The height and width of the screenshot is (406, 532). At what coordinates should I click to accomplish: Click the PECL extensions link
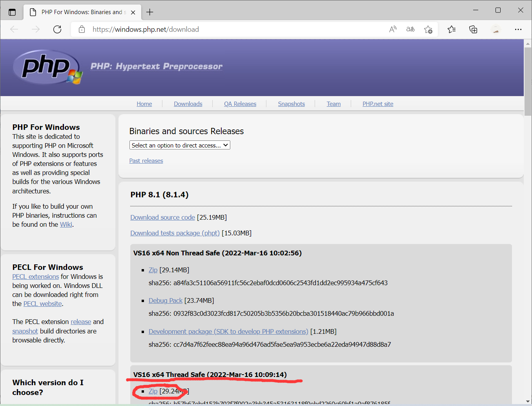point(35,276)
